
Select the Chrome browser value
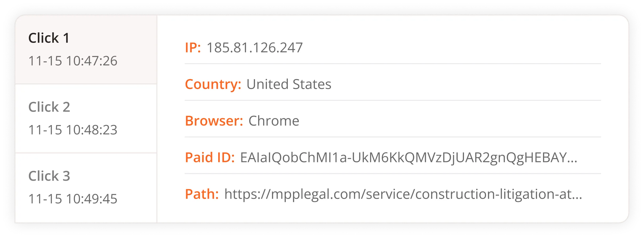coord(274,121)
